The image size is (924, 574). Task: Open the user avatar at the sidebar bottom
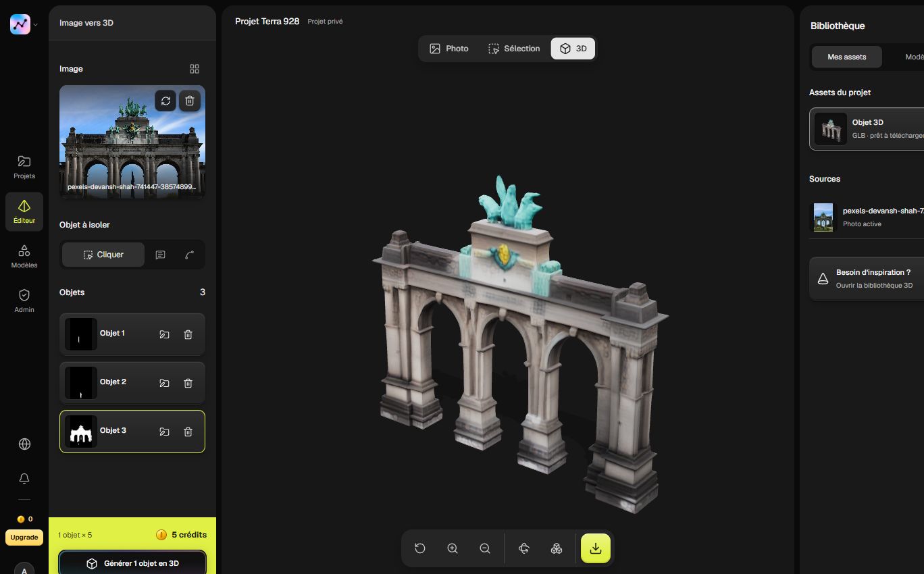tap(24, 569)
